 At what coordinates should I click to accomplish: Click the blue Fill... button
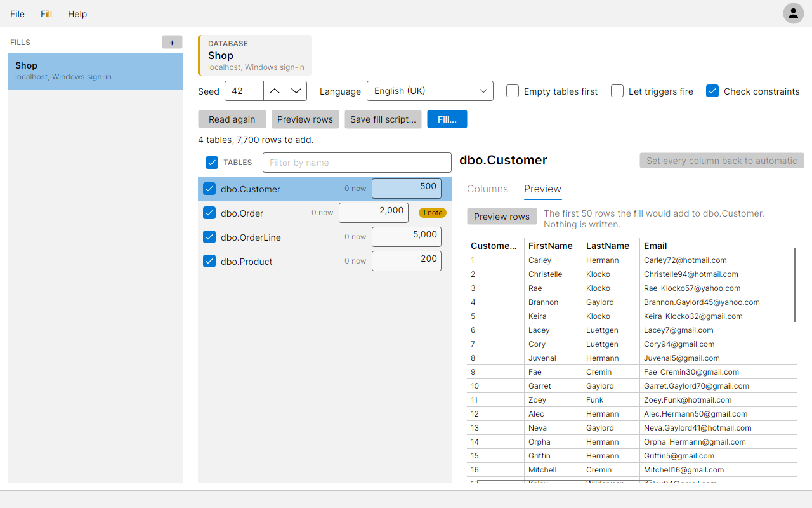point(447,119)
